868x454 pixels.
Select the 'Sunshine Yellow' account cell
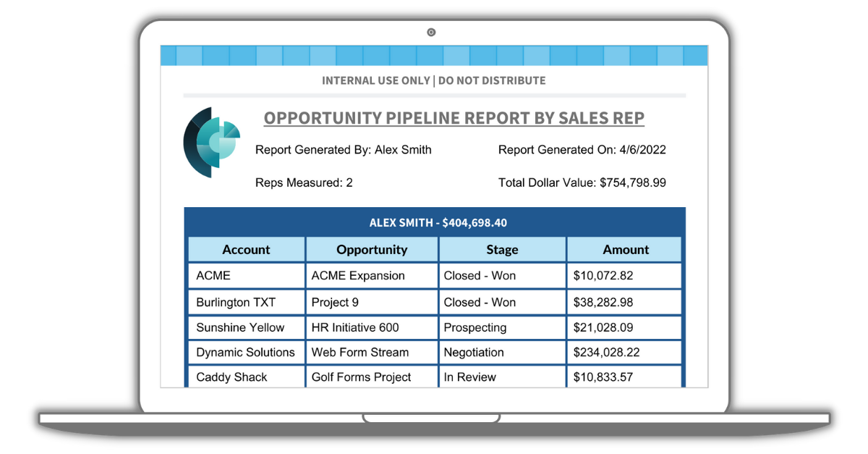(x=246, y=327)
